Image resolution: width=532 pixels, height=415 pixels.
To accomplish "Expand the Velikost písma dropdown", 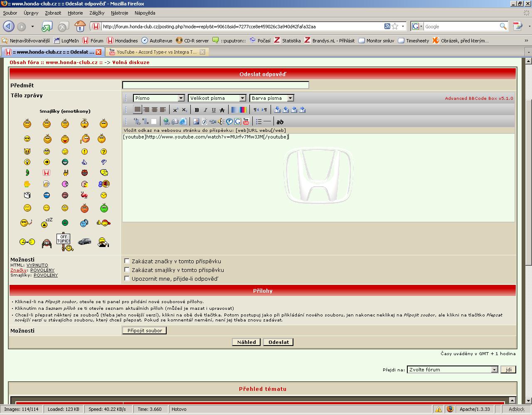I will click(x=217, y=98).
